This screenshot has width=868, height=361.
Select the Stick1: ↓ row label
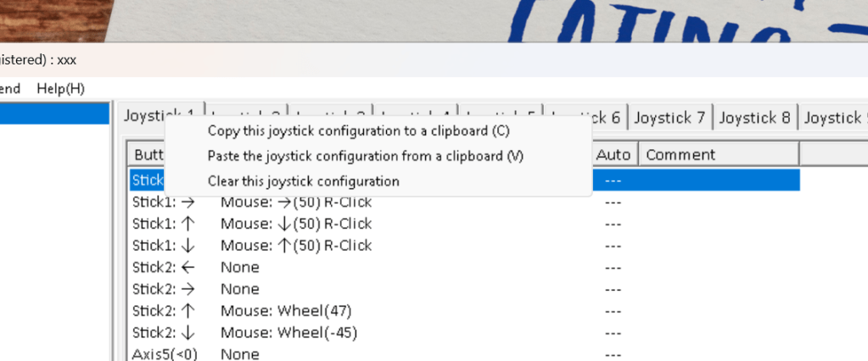(x=164, y=246)
